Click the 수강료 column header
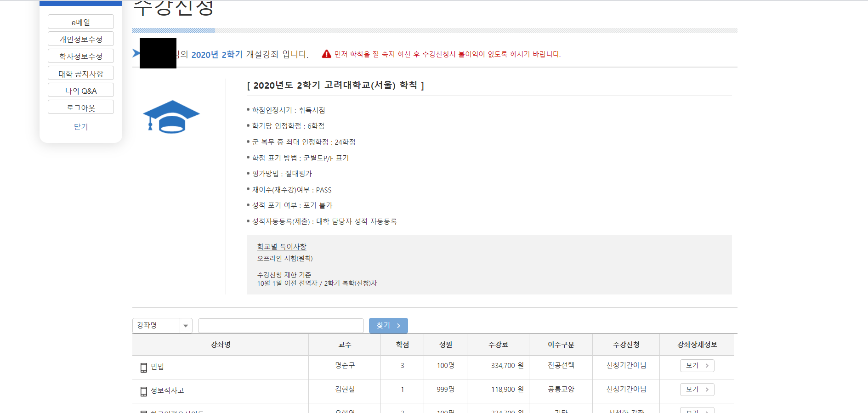The width and height of the screenshot is (868, 413). [x=498, y=345]
